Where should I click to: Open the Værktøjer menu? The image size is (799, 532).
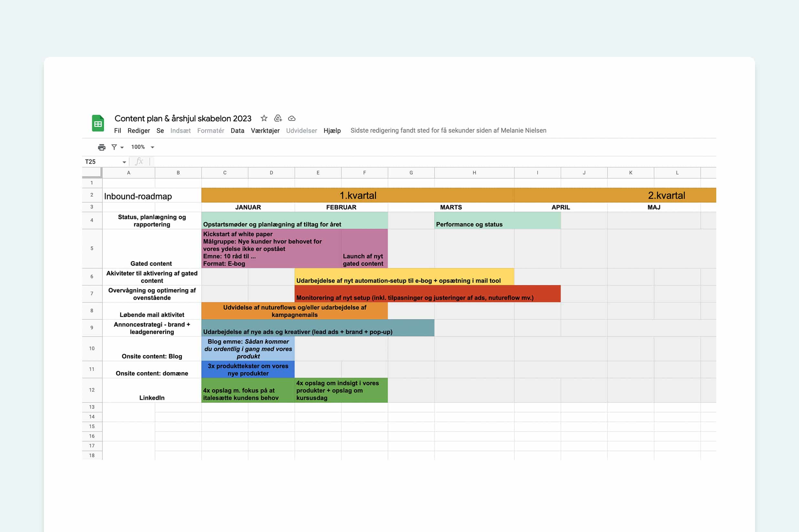pos(265,131)
